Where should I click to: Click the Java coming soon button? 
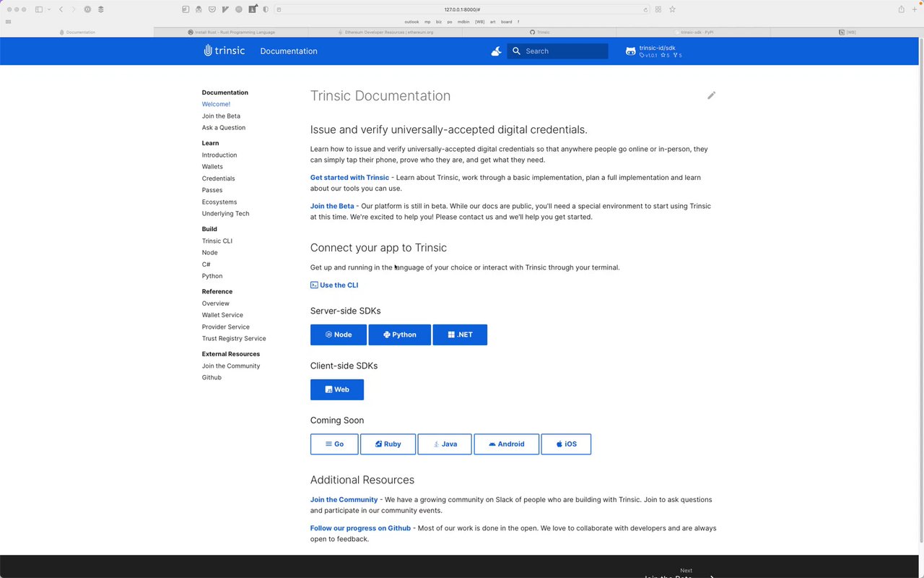click(x=445, y=444)
